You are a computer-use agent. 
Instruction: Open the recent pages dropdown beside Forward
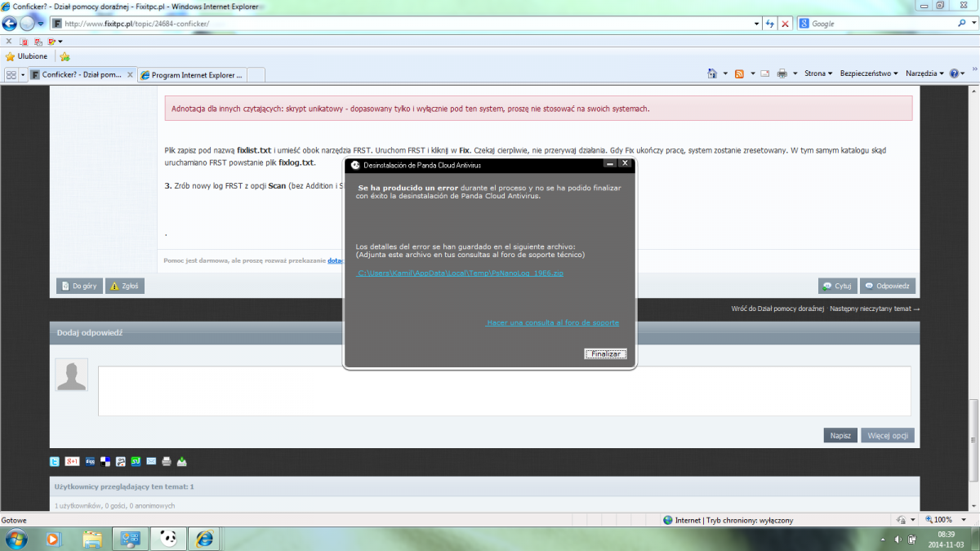[x=40, y=24]
